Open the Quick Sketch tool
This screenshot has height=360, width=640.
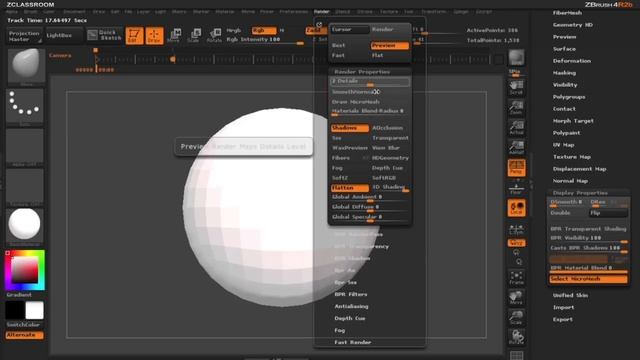104,35
